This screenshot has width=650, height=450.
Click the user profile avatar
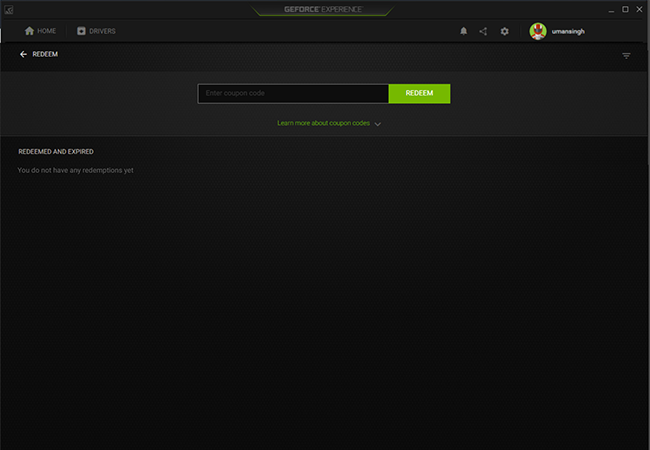pyautogui.click(x=538, y=31)
